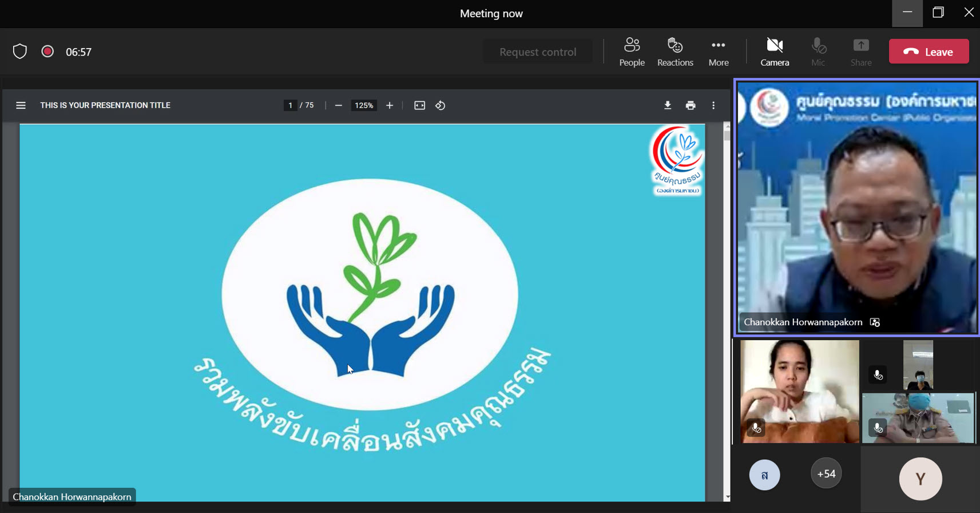The height and width of the screenshot is (513, 980).
Task: Open PDF viewer more actions menu
Action: 713,105
